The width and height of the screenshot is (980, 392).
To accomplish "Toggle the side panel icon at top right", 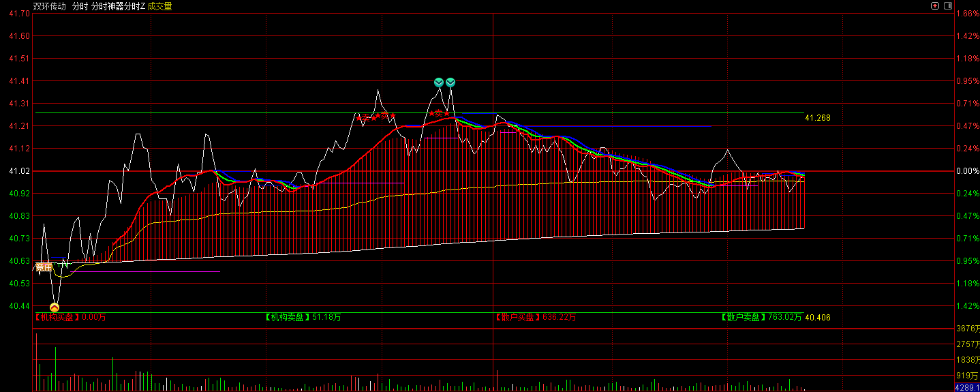I will (947, 5).
